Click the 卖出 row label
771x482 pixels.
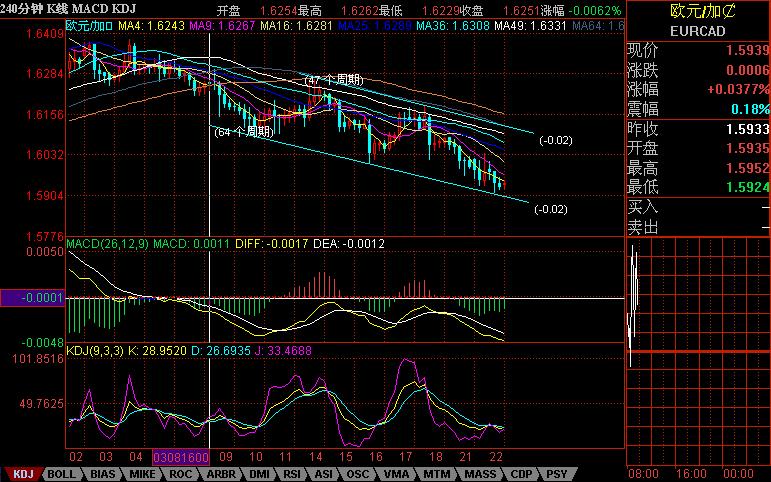pyautogui.click(x=643, y=227)
